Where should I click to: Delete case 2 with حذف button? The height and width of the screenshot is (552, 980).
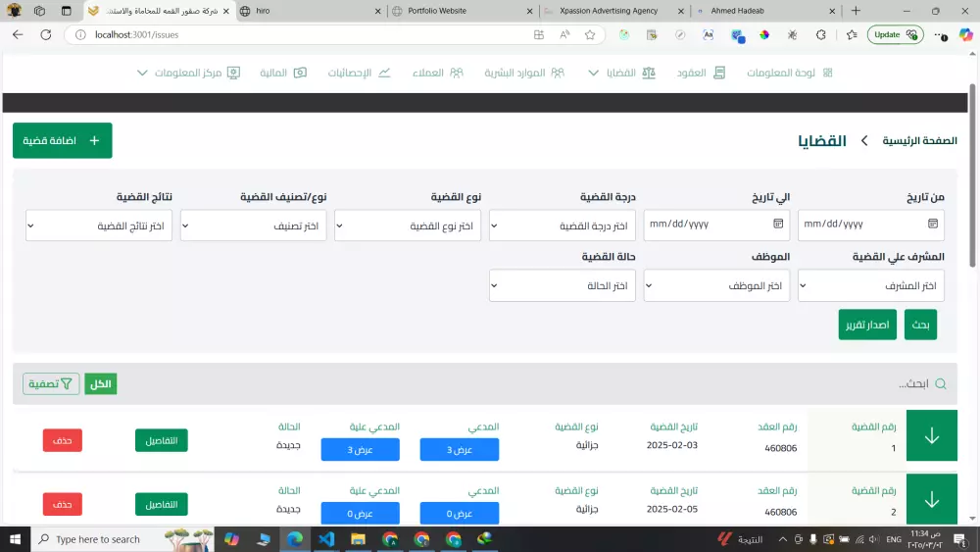tap(63, 505)
